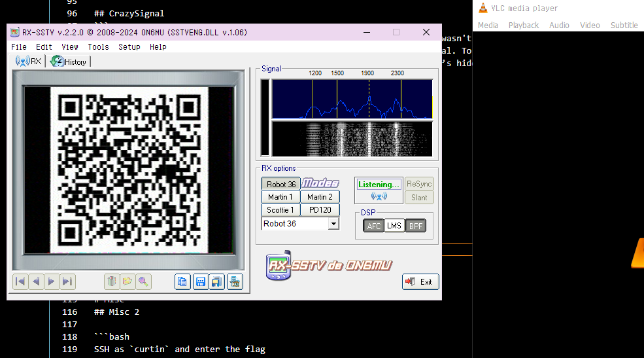Screen dimensions: 644x358
Task: Maximize the RX-SSTV window
Action: tap(396, 32)
